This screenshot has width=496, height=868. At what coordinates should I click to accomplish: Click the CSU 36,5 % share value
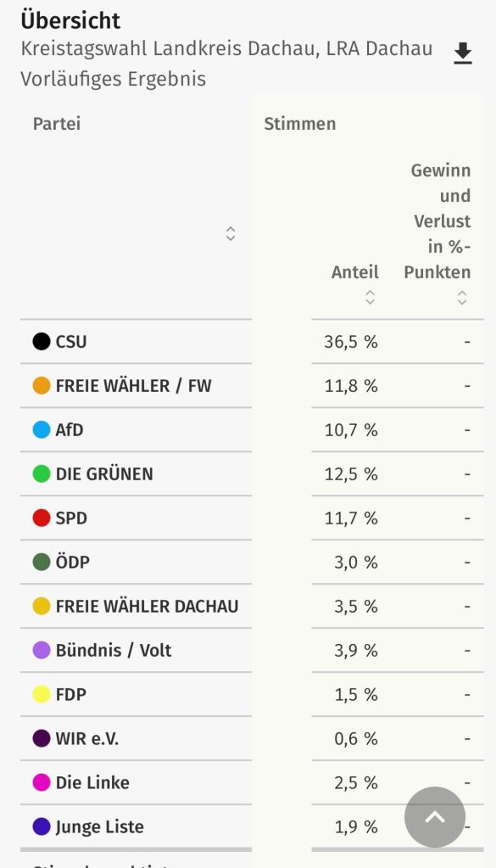(x=350, y=342)
